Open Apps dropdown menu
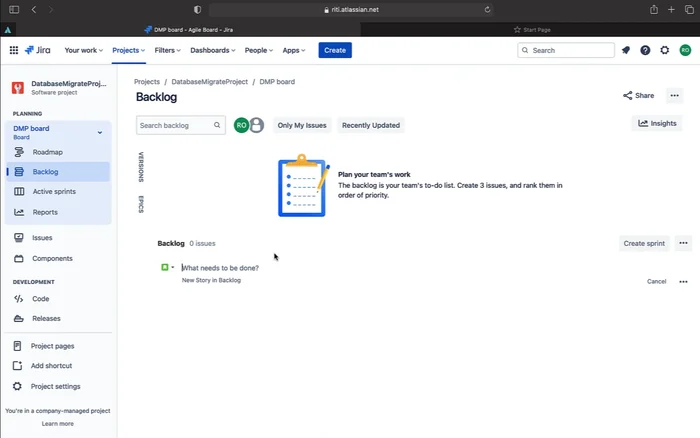700x438 pixels. point(294,50)
